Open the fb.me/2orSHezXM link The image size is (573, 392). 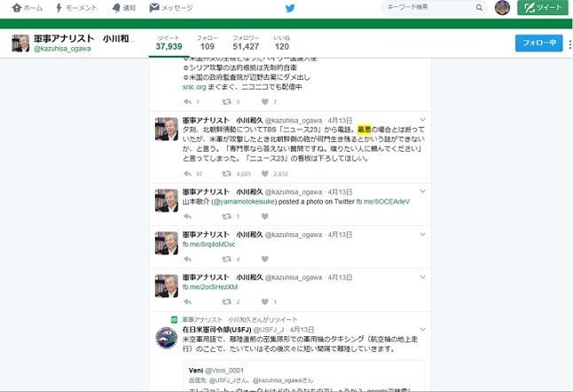pos(210,287)
